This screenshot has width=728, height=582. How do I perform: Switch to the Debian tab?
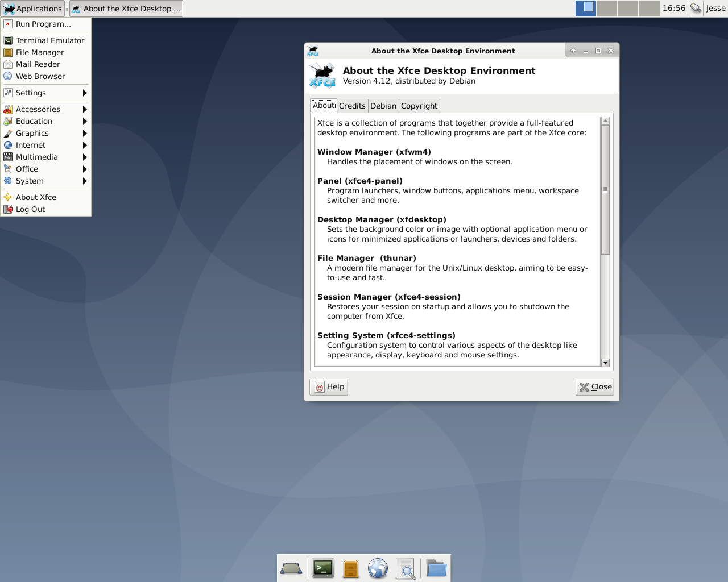(x=383, y=106)
